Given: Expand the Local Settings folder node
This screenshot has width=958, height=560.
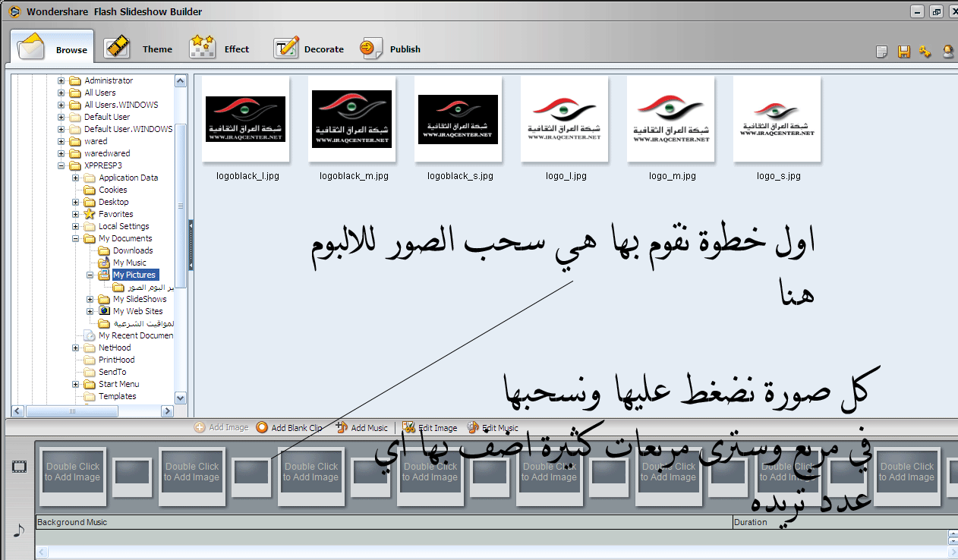Looking at the screenshot, I should (76, 226).
